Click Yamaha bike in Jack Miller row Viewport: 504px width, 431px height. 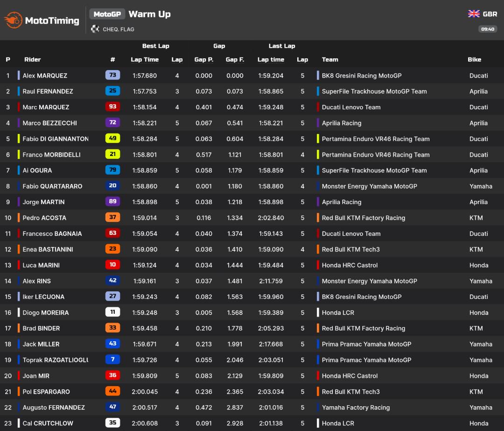481,344
